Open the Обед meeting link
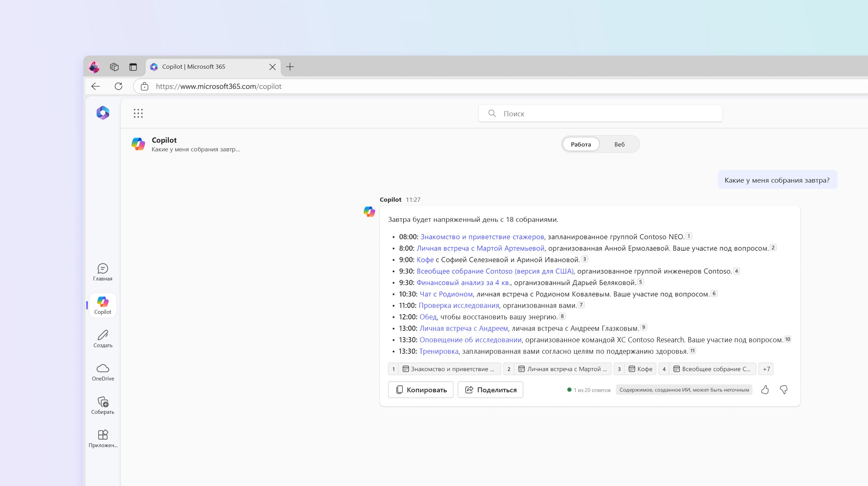Viewport: 868px width, 486px height. coord(428,317)
